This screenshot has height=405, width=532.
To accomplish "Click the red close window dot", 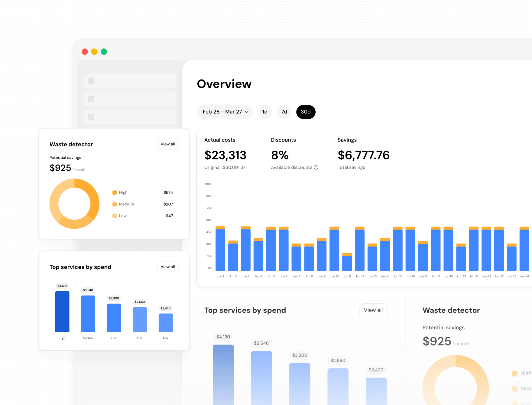I will coord(85,52).
